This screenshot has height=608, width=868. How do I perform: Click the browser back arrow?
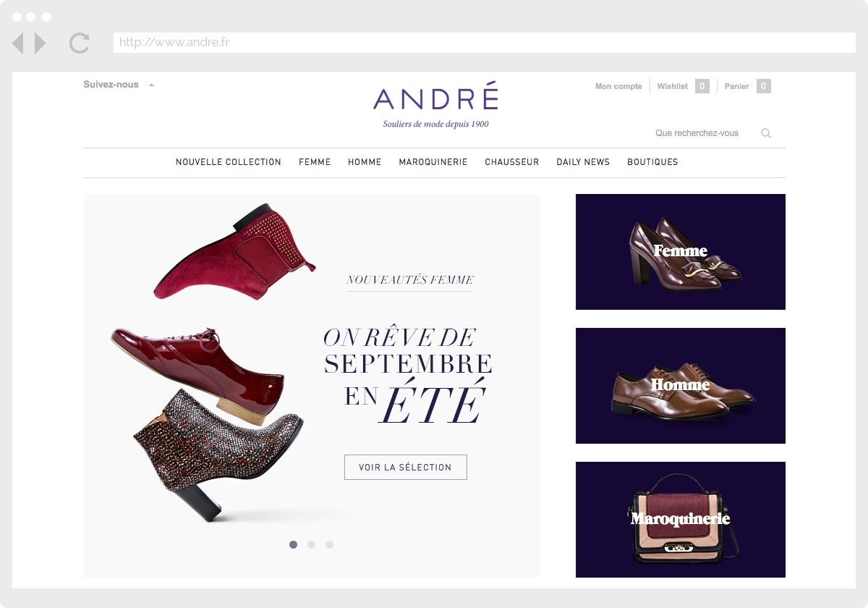(x=18, y=43)
